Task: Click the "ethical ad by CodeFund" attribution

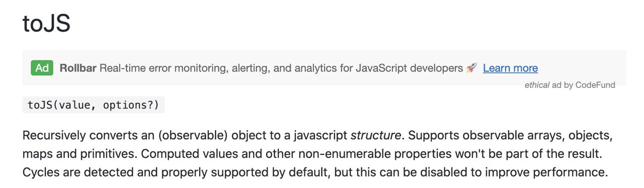Action: (570, 85)
